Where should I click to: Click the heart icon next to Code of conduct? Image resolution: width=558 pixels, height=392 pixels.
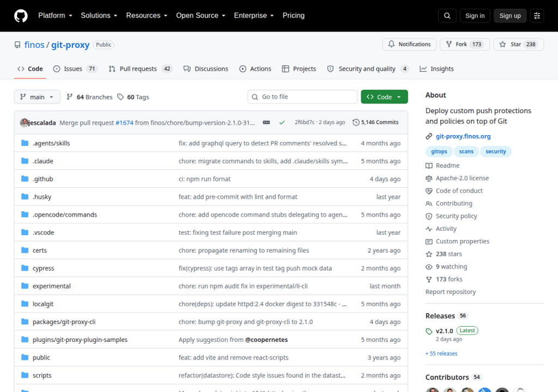click(x=429, y=191)
